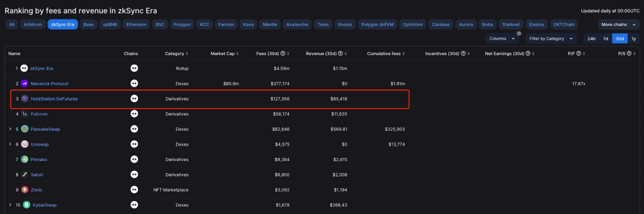Click the help icon beside P/F header
The width and height of the screenshot is (644, 214).
point(578,54)
